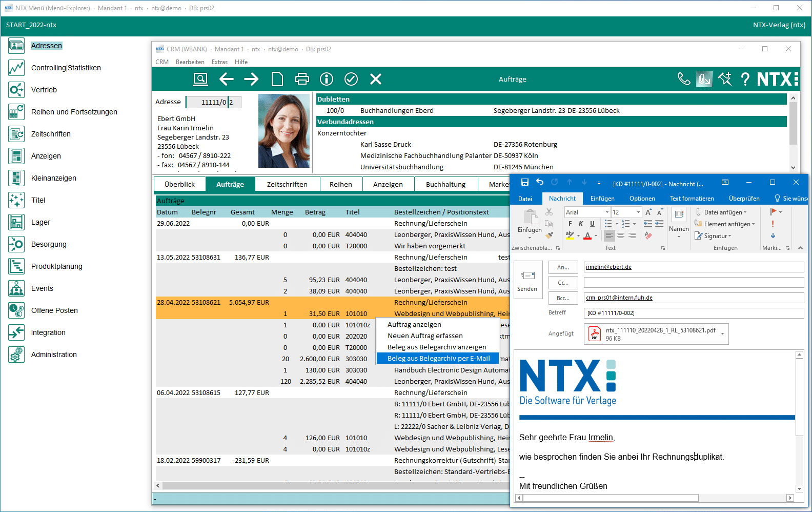This screenshot has height=512, width=812.
Task: Select 'Neuen Auftrag erfassen' from context menu
Action: tap(425, 336)
